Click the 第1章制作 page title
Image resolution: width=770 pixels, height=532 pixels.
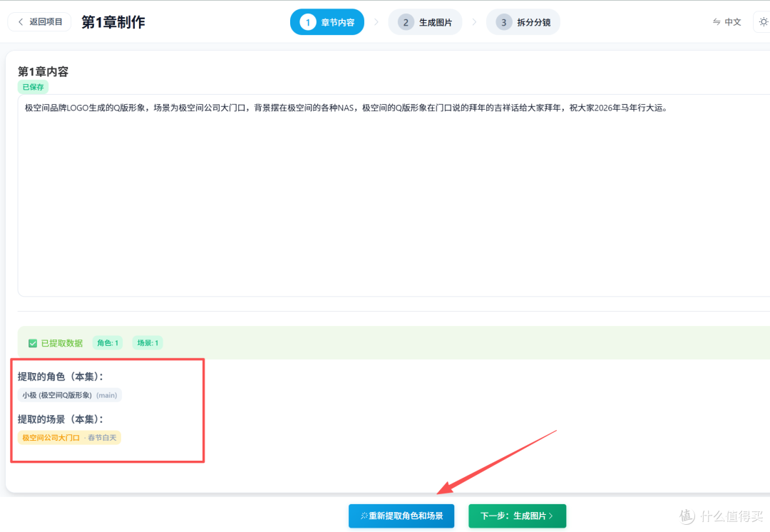(x=113, y=22)
